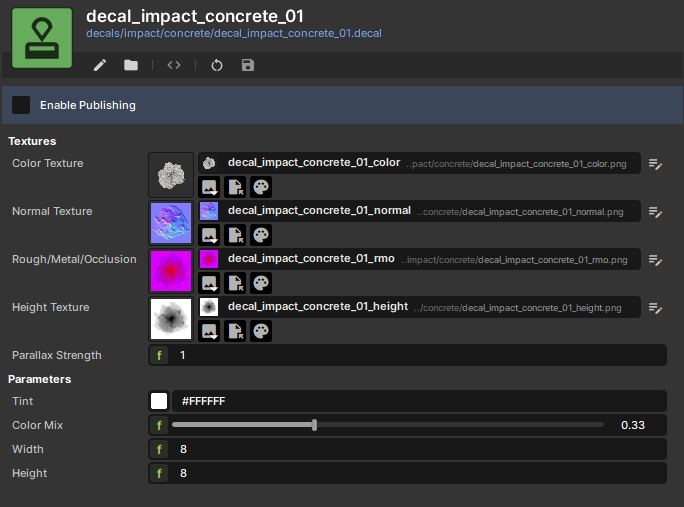
Task: Click the palette icon under Color Texture
Action: click(260, 187)
